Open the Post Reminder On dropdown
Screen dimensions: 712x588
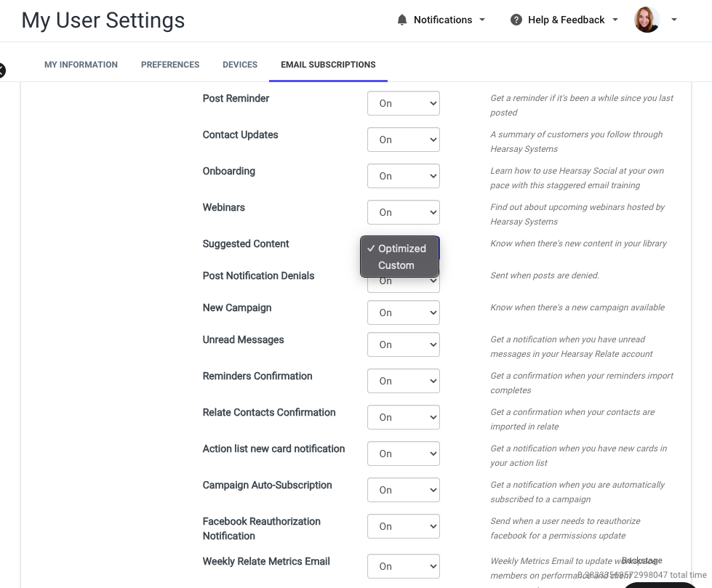403,103
